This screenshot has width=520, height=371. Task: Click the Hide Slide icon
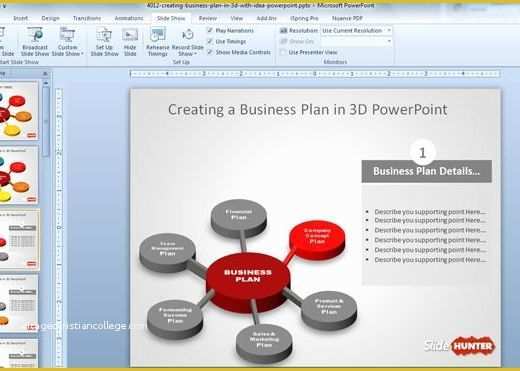130,42
